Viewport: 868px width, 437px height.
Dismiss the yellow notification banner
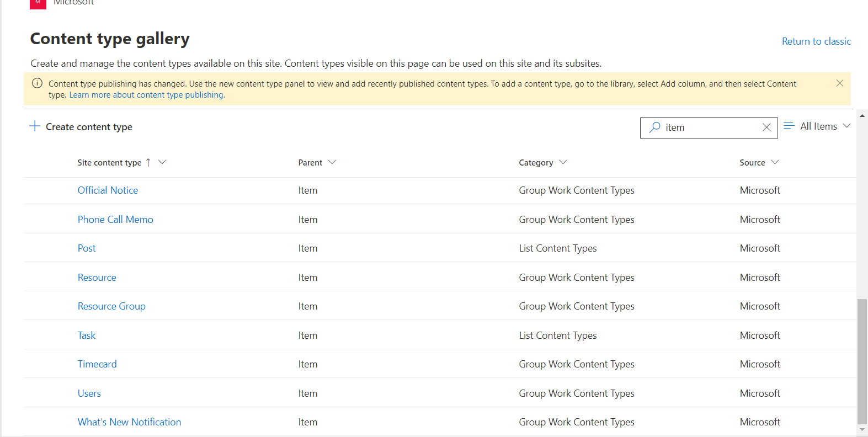click(839, 83)
